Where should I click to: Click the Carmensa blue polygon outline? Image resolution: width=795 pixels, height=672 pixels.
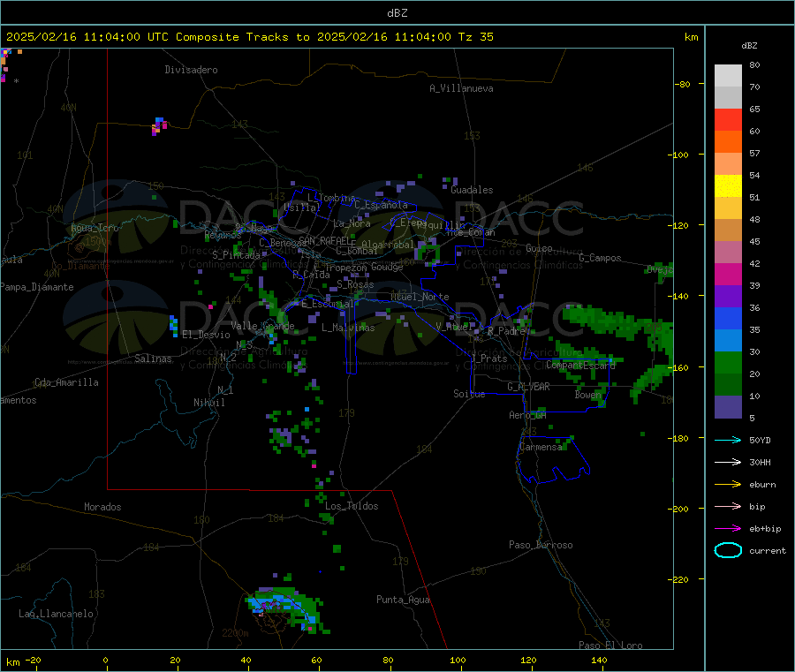pos(553,460)
